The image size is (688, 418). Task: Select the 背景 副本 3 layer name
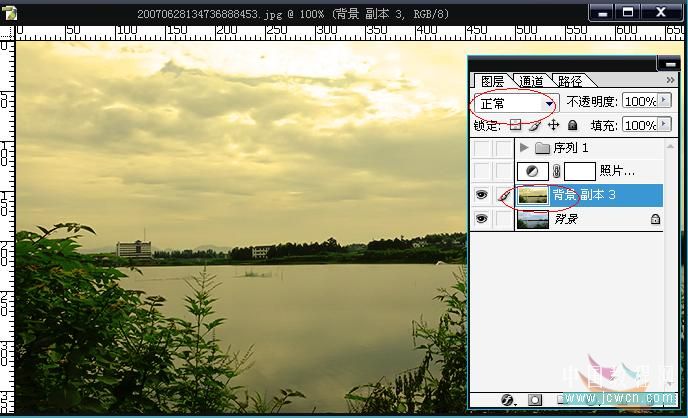click(584, 194)
